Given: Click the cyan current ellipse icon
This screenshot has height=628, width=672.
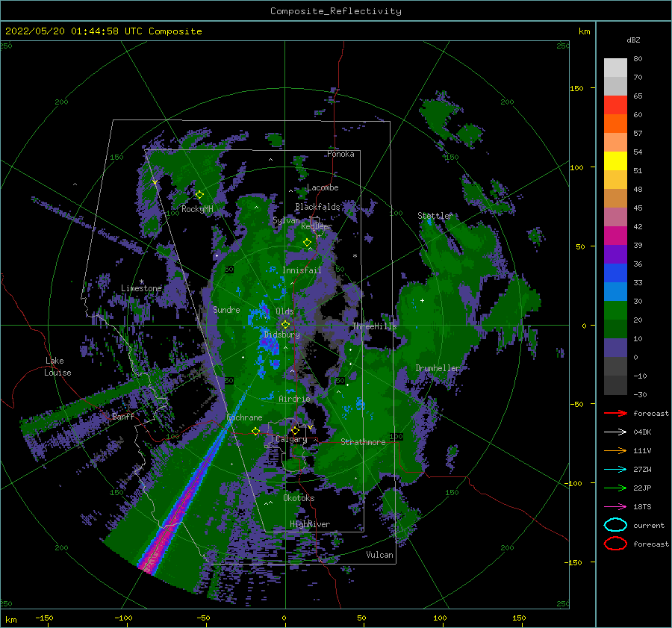Looking at the screenshot, I should (x=615, y=525).
